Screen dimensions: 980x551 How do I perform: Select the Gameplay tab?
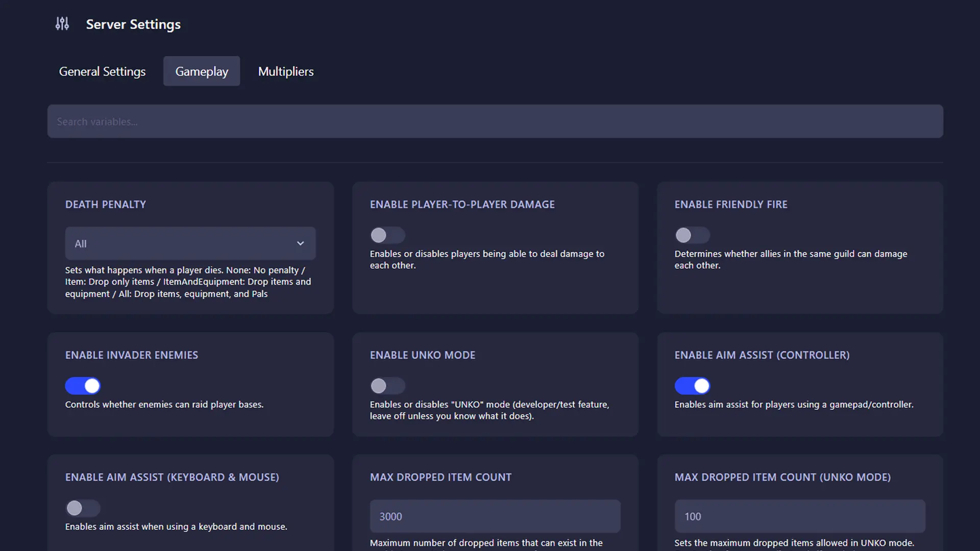201,71
